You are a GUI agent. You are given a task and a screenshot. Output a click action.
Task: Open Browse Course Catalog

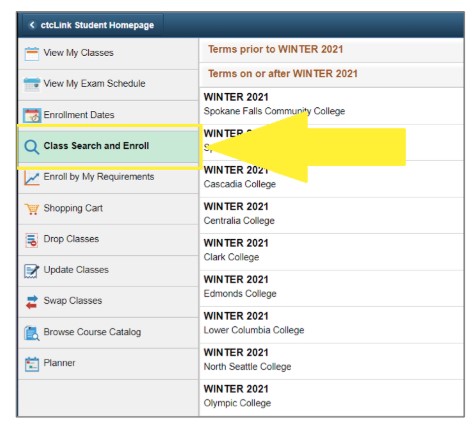(x=108, y=333)
